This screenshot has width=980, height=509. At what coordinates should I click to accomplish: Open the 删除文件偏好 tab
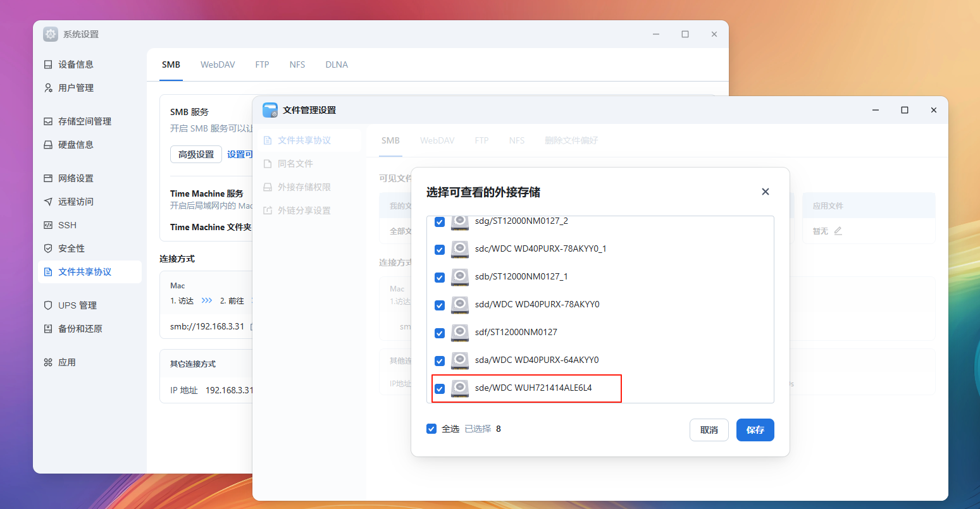click(x=571, y=140)
